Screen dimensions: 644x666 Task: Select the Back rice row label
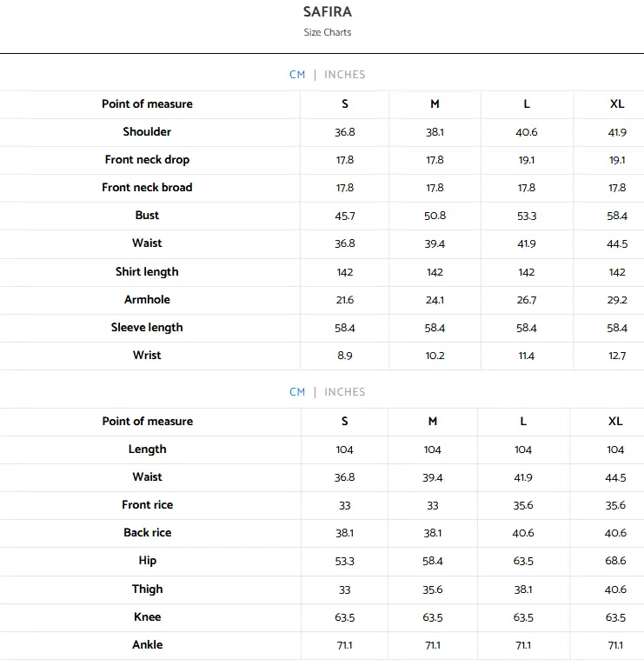[147, 533]
